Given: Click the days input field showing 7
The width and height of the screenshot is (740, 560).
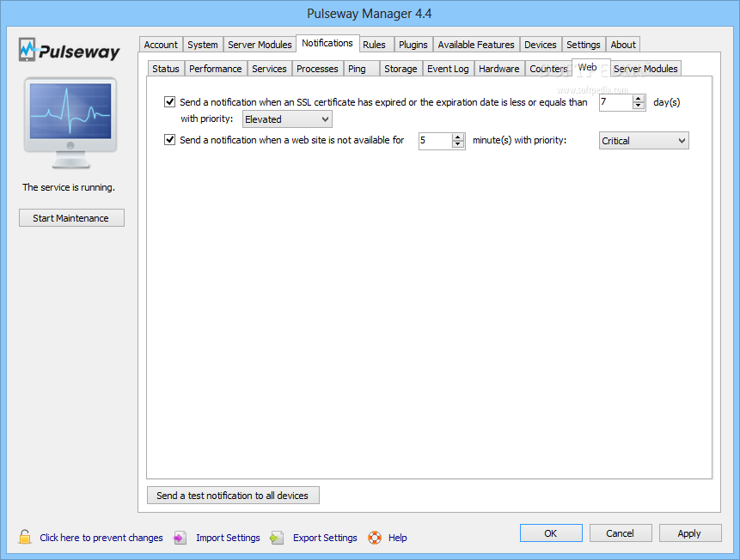Looking at the screenshot, I should [x=616, y=102].
